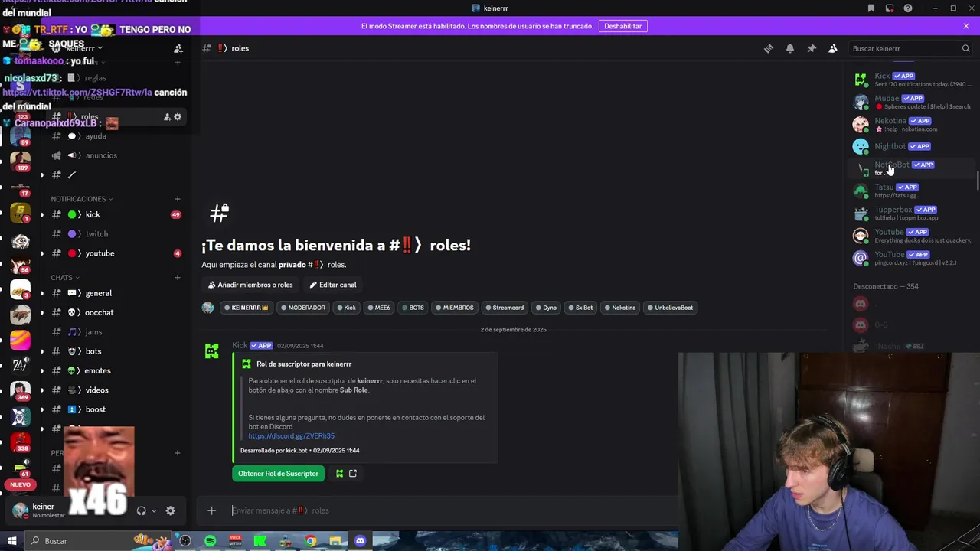
Task: Click the search magnifier in Buscar keinerrr
Action: pos(966,48)
